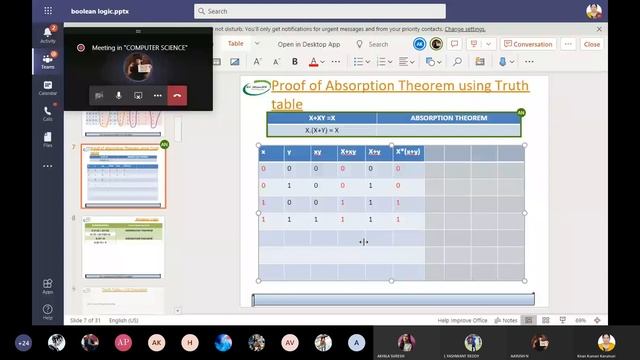Increase font size with the larger A
The image size is (640, 360).
pos(257,62)
